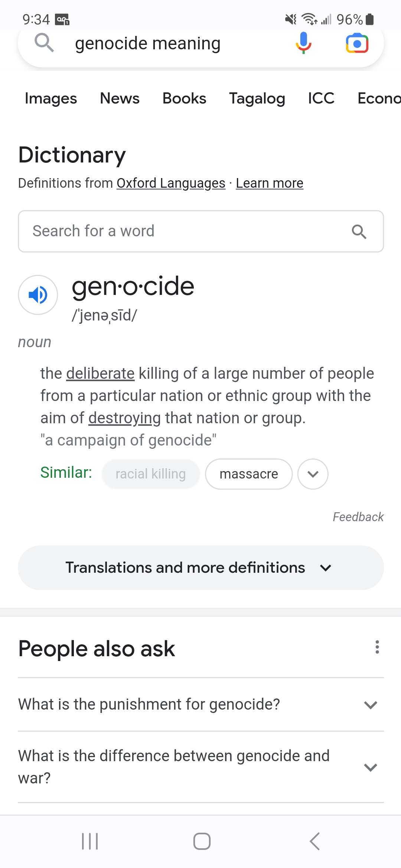Switch to the News tab
The image size is (401, 868).
tap(120, 99)
